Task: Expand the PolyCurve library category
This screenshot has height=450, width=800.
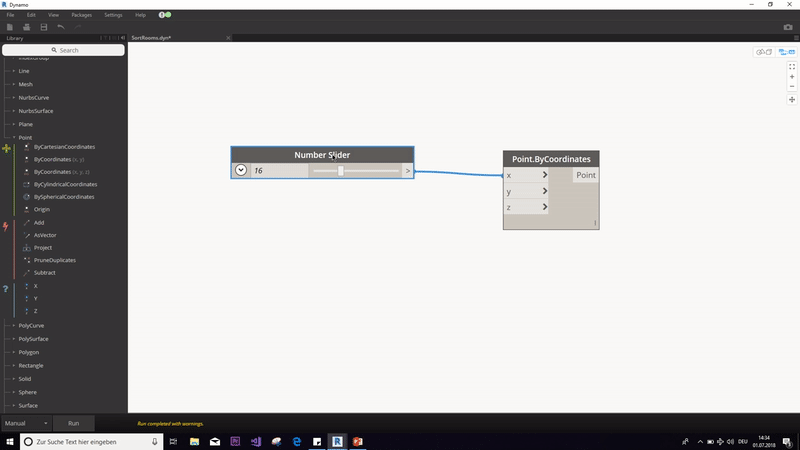Action: [28, 326]
